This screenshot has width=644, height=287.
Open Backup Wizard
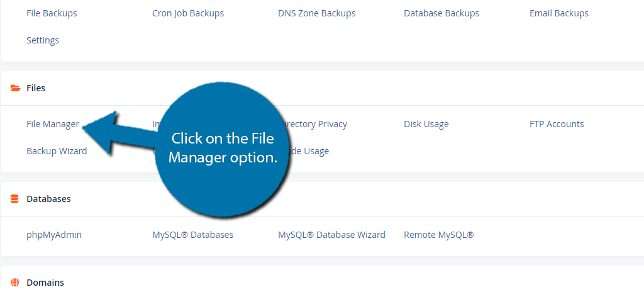[x=57, y=151]
